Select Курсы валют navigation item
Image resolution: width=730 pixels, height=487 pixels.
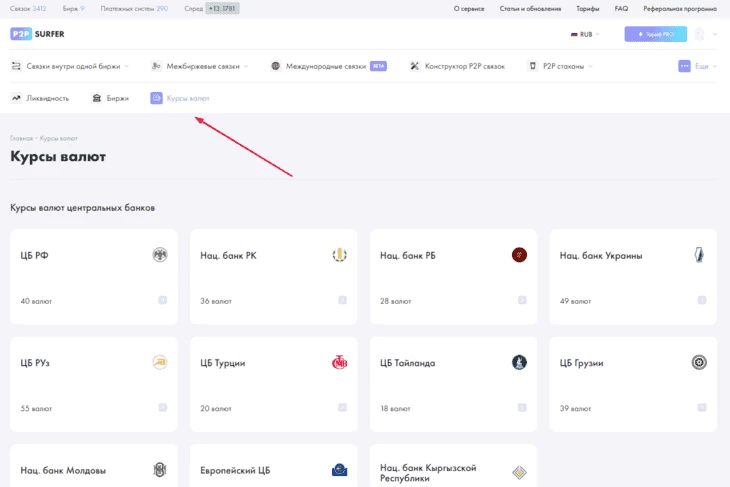pos(188,98)
